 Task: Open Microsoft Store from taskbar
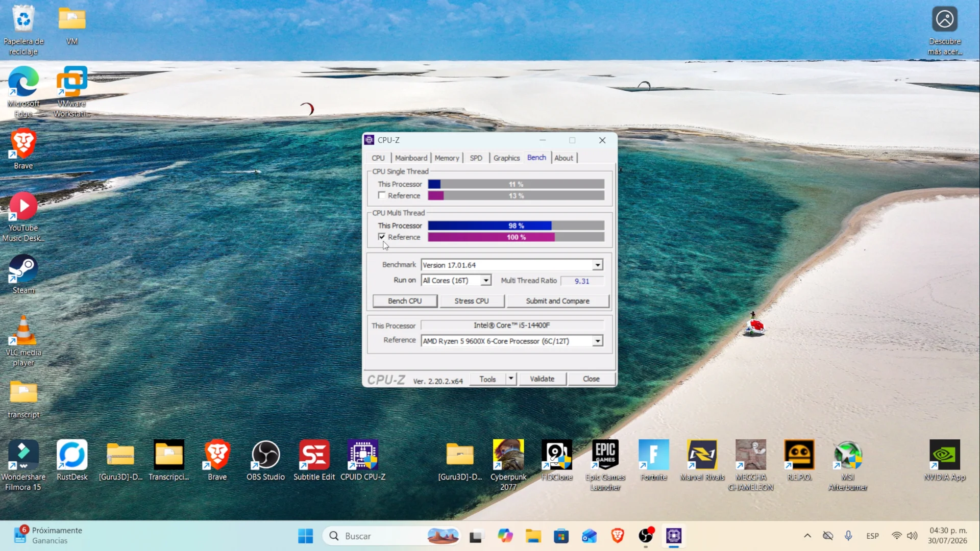[561, 536]
